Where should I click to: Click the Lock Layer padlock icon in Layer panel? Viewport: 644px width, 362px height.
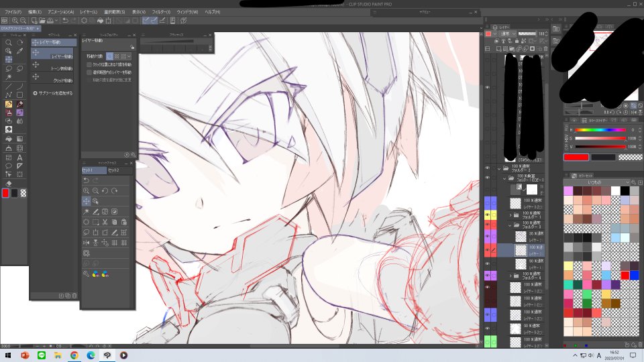(x=517, y=41)
